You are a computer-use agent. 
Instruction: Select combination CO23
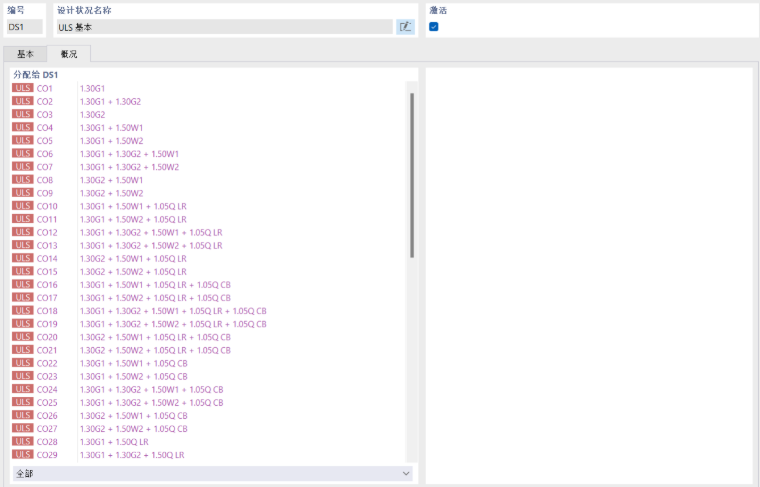click(208, 376)
